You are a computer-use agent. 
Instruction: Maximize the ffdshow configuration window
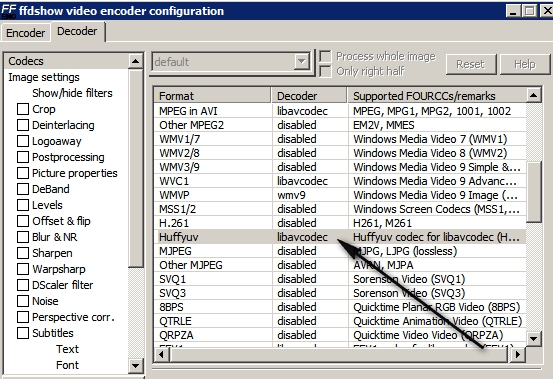pyautogui.click(x=529, y=11)
